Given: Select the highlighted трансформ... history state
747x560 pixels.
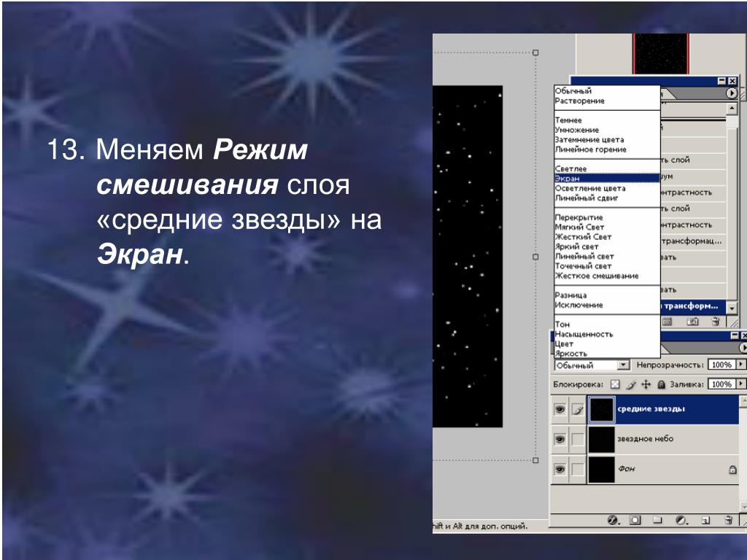Looking at the screenshot, I should pos(693,306).
